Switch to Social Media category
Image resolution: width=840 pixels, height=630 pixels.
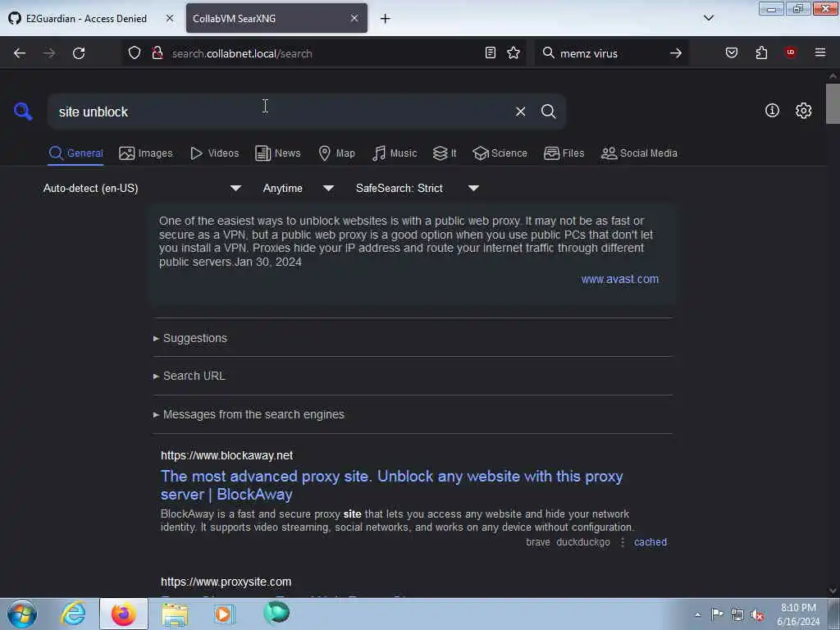639,153
